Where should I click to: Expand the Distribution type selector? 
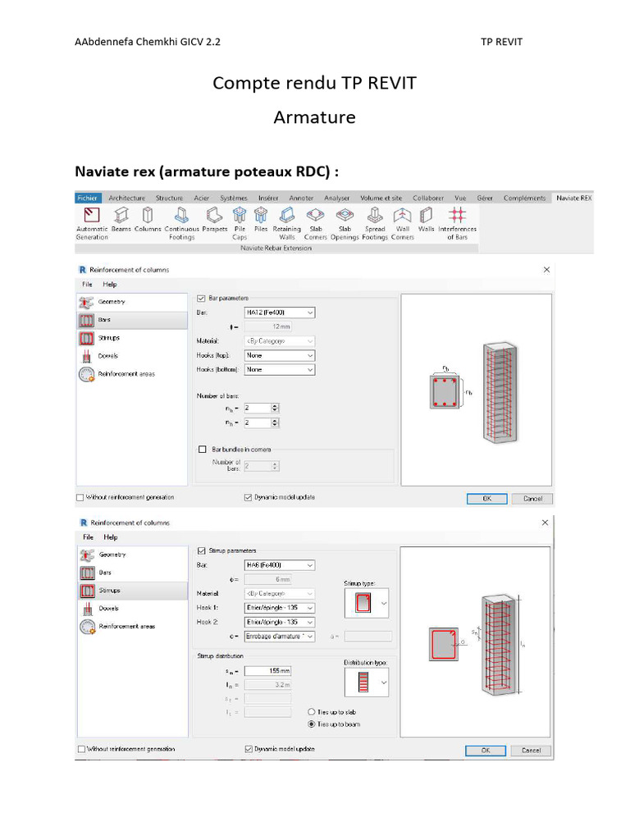367,682
